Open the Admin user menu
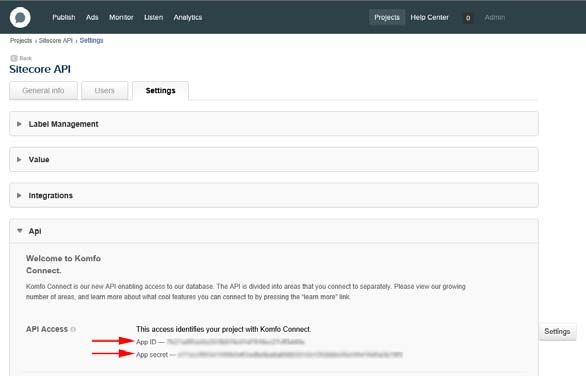 494,18
